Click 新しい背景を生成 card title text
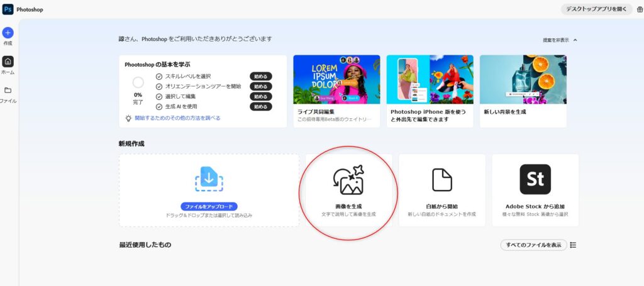The height and width of the screenshot is (286, 644). [505, 112]
